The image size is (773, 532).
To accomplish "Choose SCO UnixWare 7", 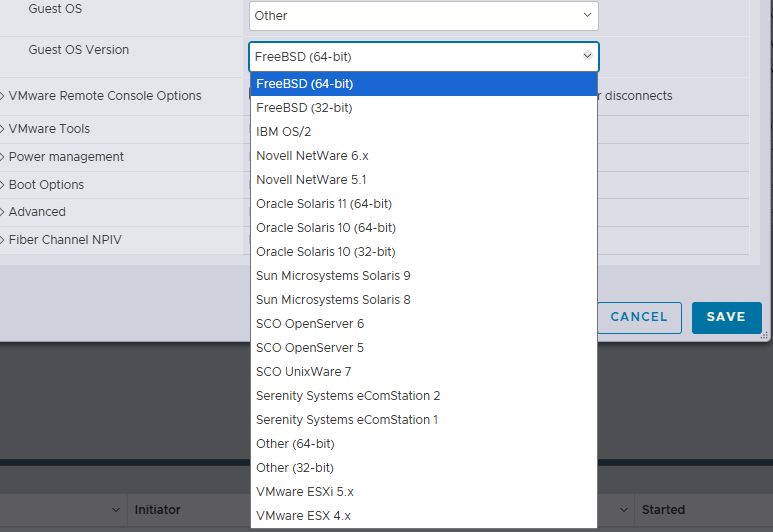I will [x=424, y=372].
